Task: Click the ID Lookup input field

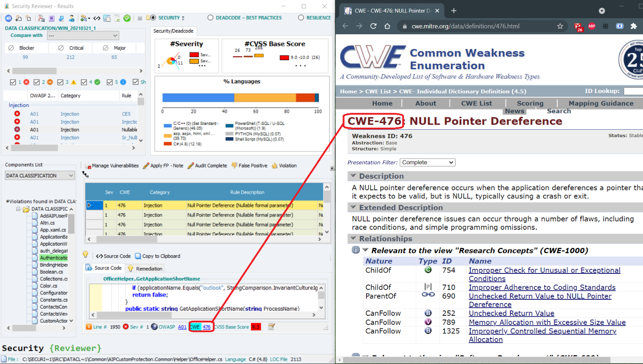Action: (x=633, y=91)
